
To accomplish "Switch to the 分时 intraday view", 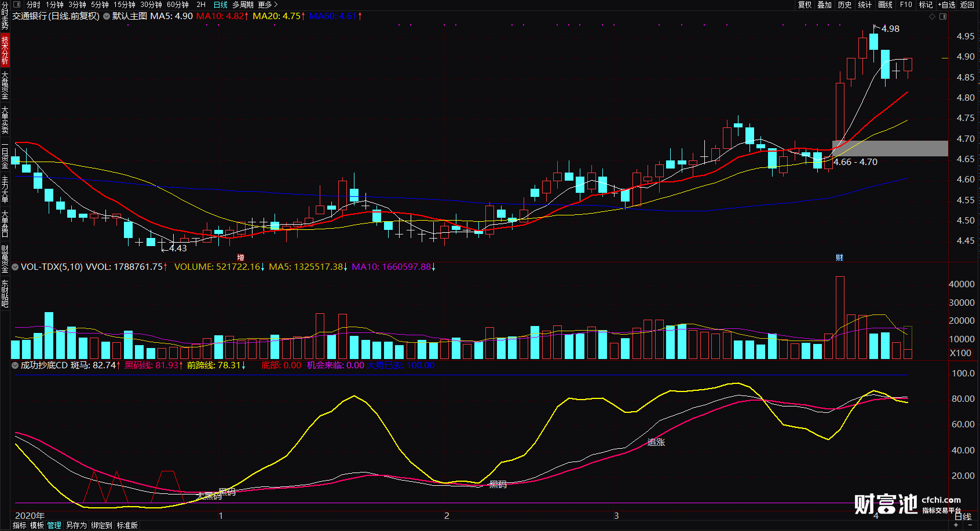I will coord(34,5).
